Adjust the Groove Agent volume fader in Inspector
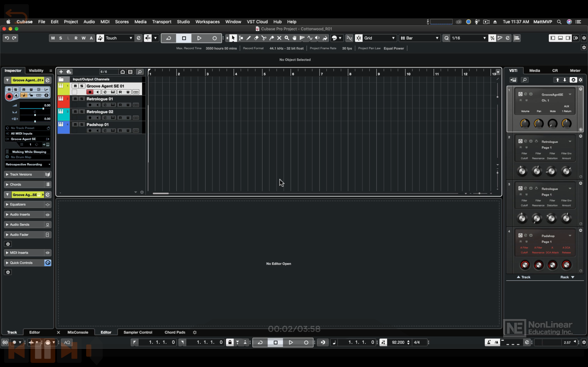 pos(43,108)
